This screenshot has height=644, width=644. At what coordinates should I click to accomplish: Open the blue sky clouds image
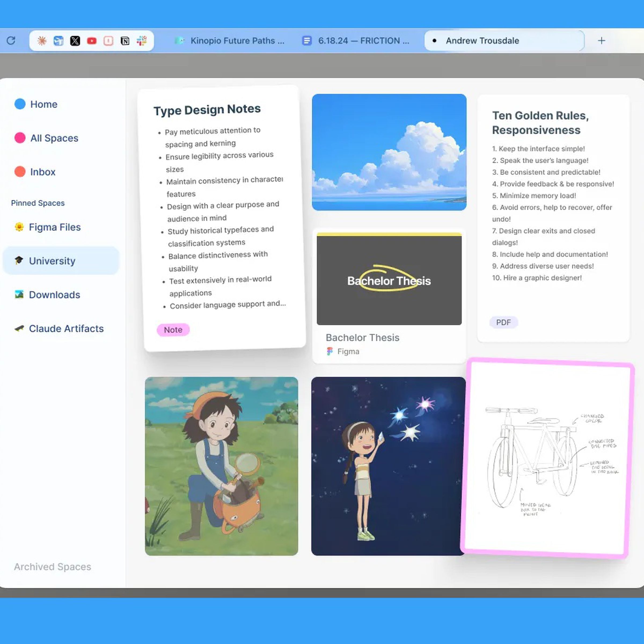pyautogui.click(x=389, y=152)
